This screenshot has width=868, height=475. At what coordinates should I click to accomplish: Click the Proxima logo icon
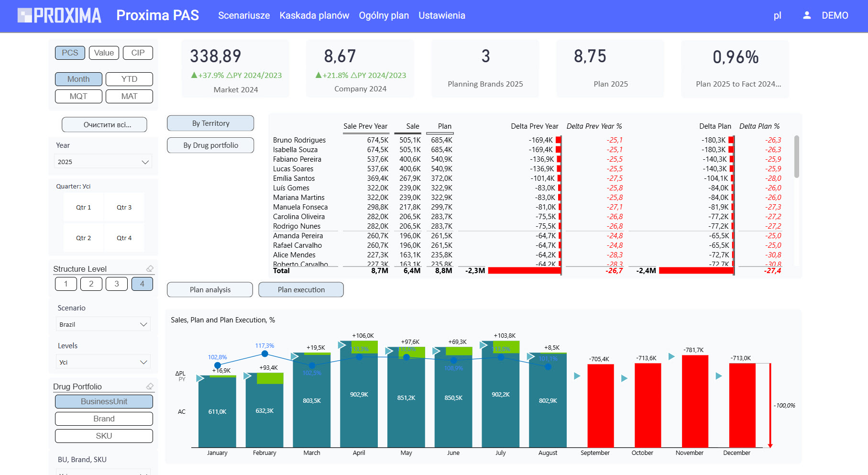click(25, 15)
